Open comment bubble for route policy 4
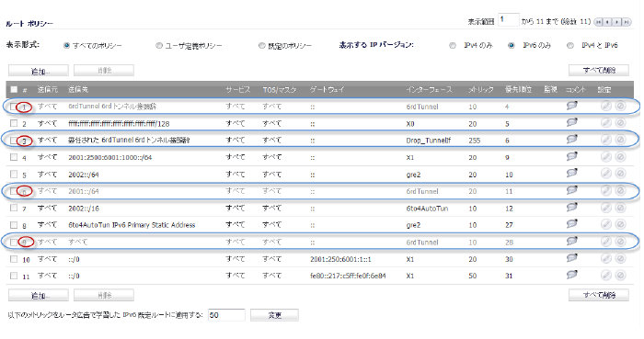Viewport: 644px width, 339px height. click(572, 156)
